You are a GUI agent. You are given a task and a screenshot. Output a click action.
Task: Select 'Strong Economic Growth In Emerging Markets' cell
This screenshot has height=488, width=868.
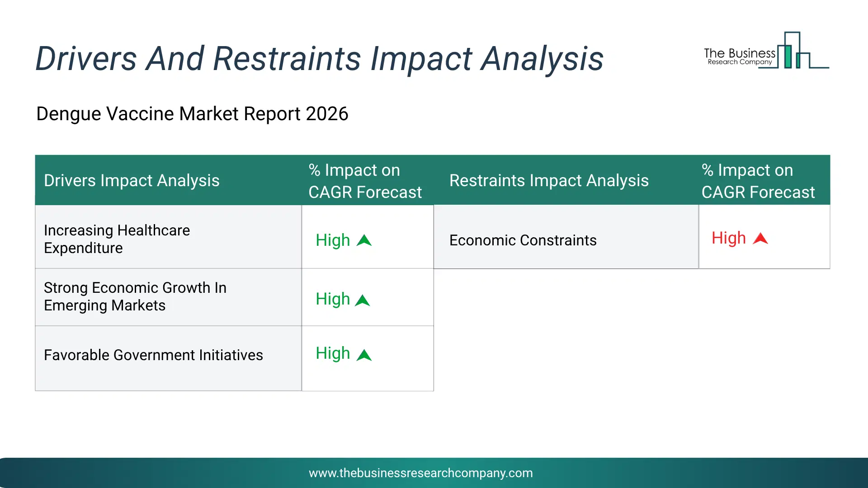168,297
